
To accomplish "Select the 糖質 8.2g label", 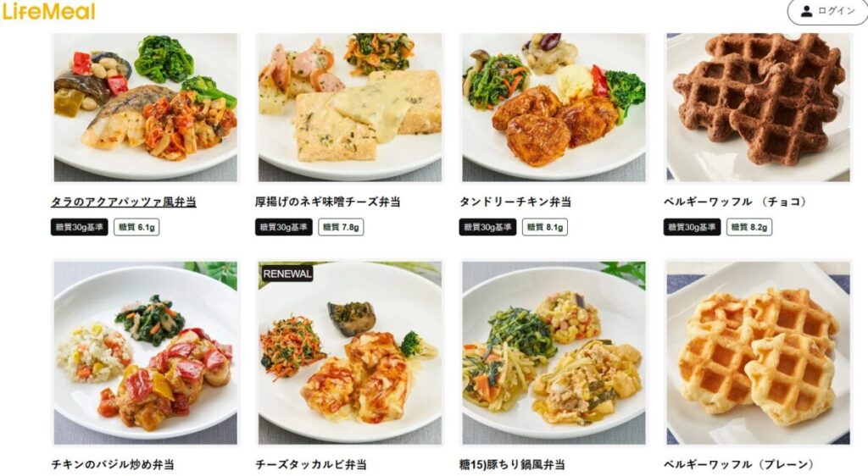I will 749,227.
